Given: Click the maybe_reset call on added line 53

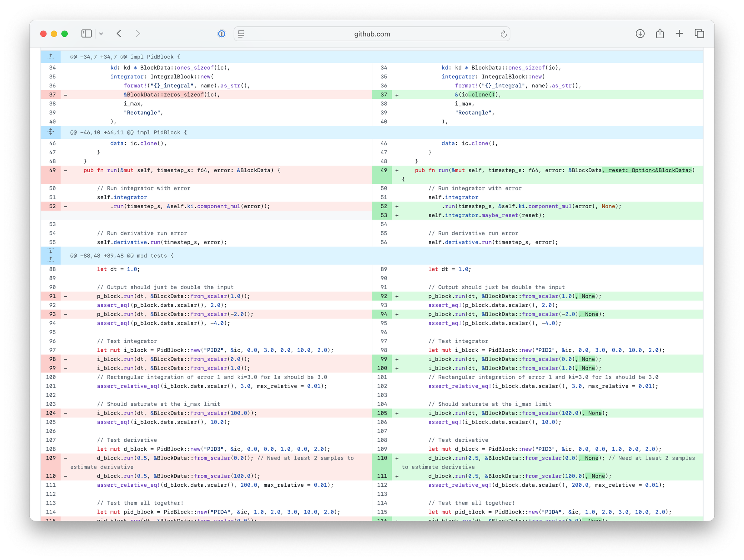Looking at the screenshot, I should click(x=499, y=215).
